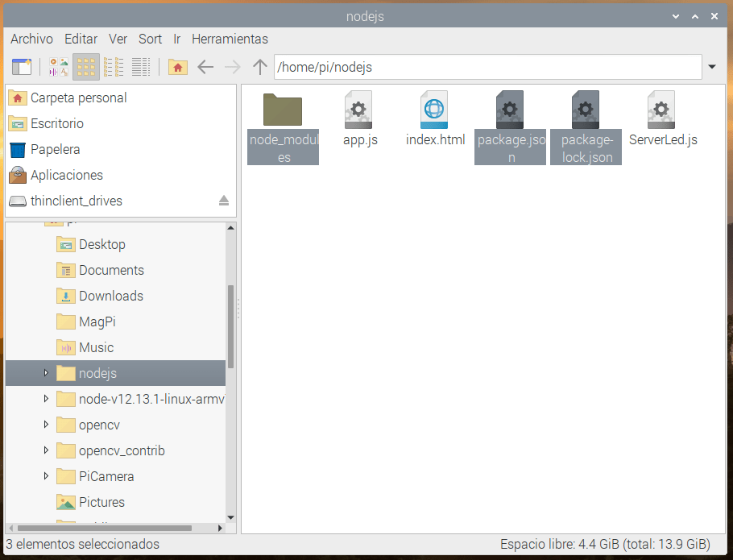Open the Herramientas menu
This screenshot has width=733, height=560.
tap(230, 39)
